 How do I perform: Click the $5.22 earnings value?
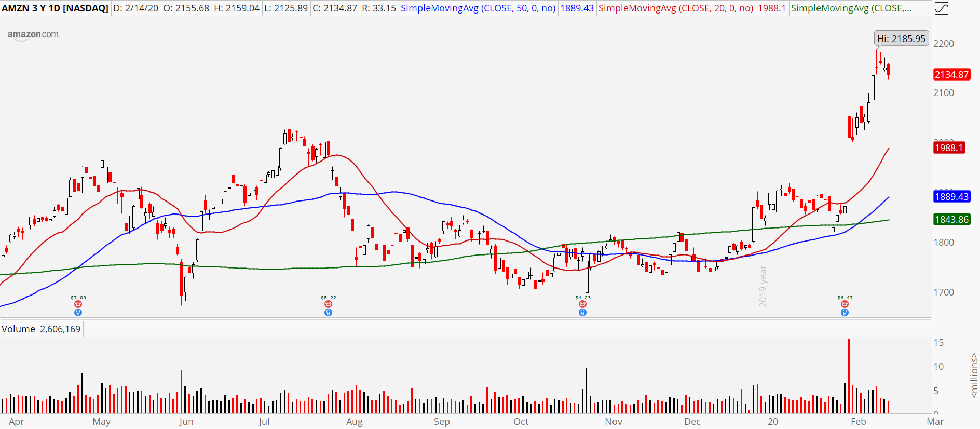click(x=329, y=298)
